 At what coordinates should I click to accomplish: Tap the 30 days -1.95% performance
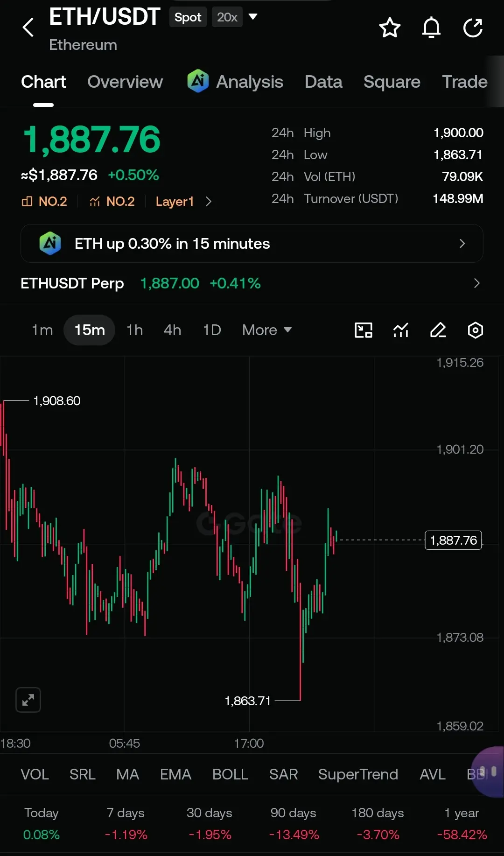210,824
